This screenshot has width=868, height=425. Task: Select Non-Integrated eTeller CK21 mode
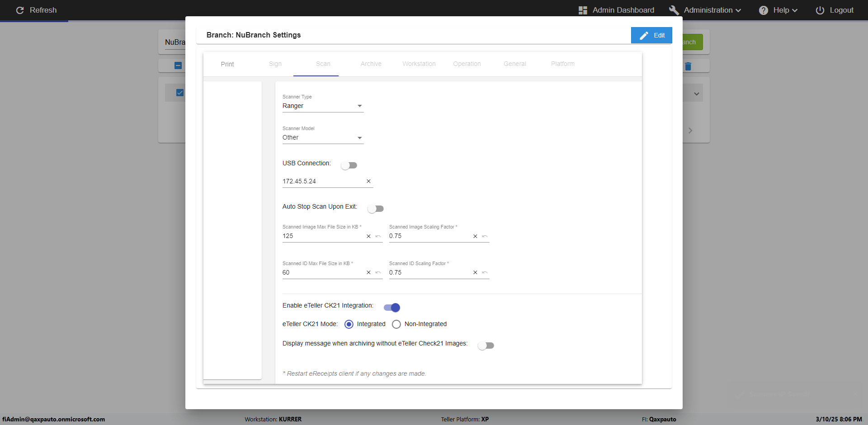click(x=396, y=324)
